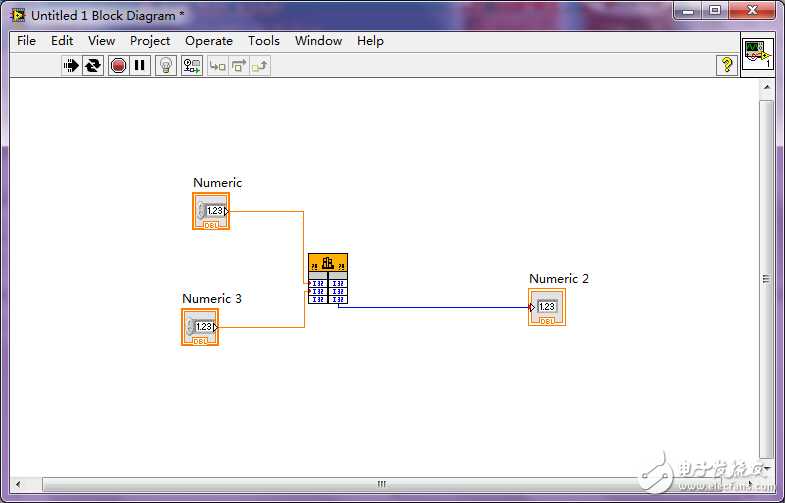Open the File menu
The width and height of the screenshot is (785, 503).
[27, 41]
